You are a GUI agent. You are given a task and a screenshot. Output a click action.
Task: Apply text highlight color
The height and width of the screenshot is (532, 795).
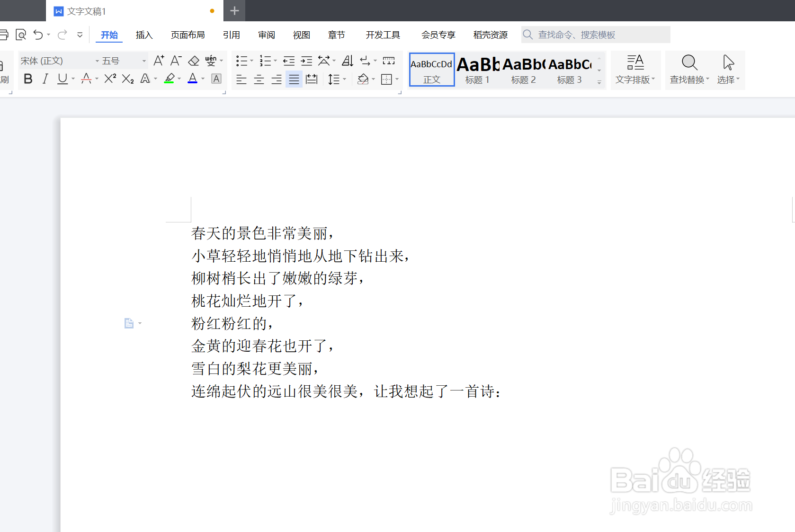[x=169, y=79]
